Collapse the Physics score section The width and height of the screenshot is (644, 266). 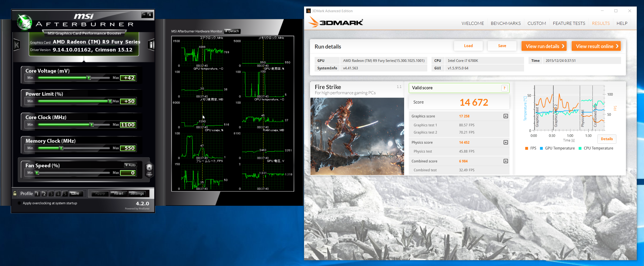506,142
